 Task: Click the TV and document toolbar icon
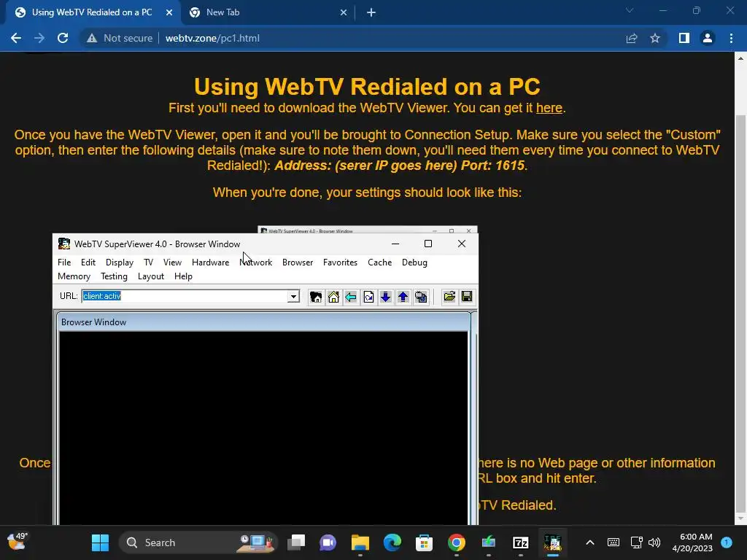pos(421,297)
